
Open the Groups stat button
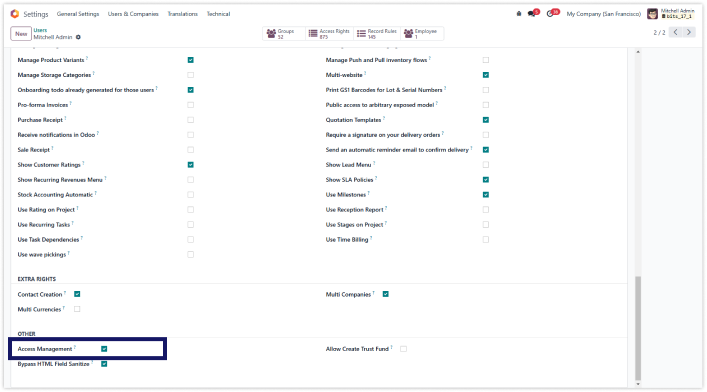(283, 33)
